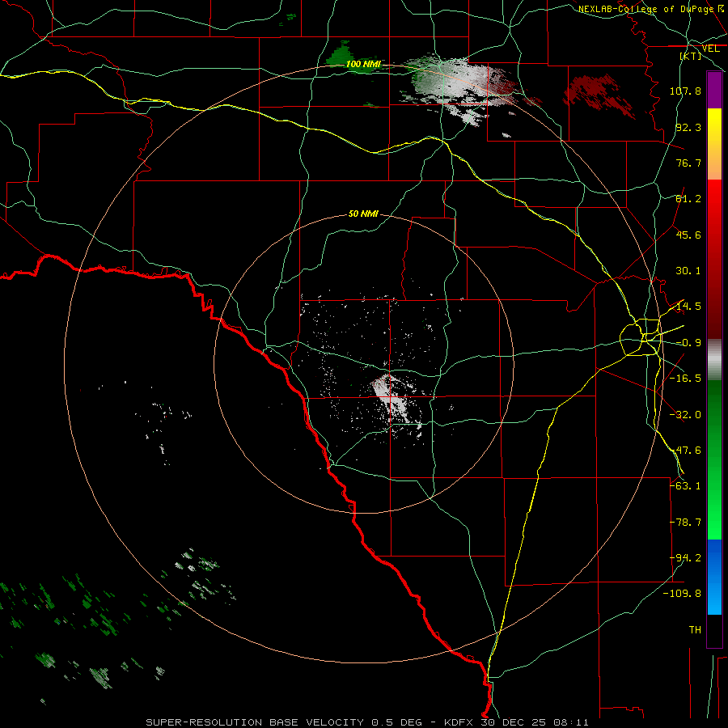
Task: Click the gray echo cluster near radar center
Action: pyautogui.click(x=392, y=398)
